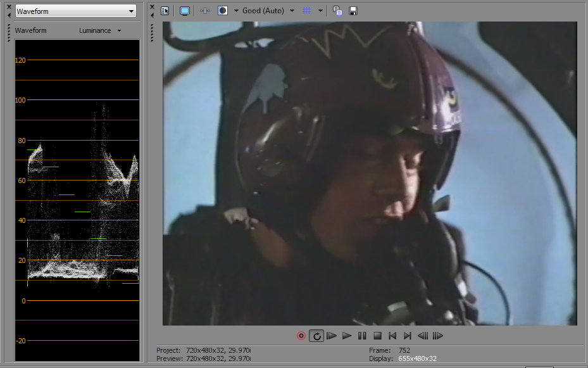Open Project Video Properties in preview toolbar
This screenshot has width=588, height=368.
click(165, 11)
